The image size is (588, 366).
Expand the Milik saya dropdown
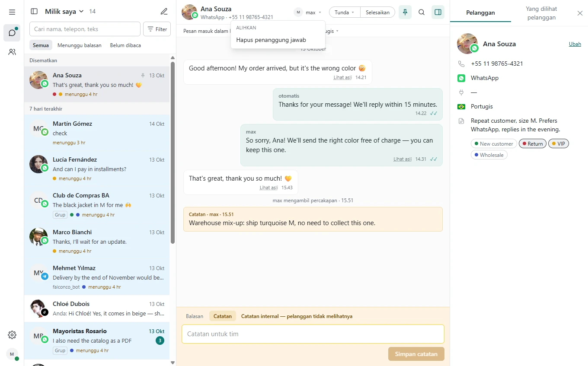point(64,12)
